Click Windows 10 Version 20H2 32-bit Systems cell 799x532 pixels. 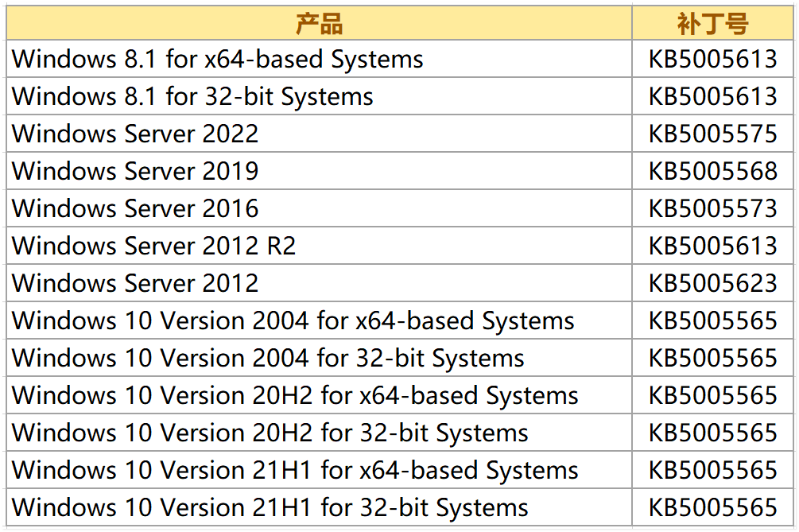click(x=270, y=433)
